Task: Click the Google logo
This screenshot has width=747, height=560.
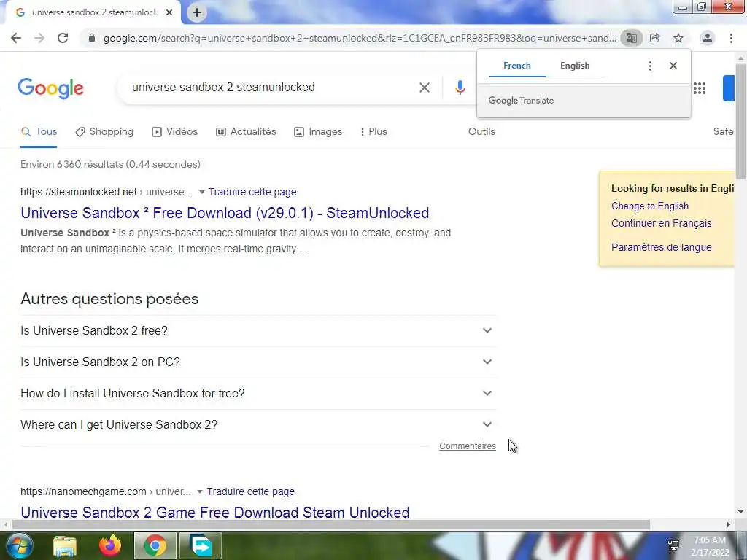Action: pyautogui.click(x=51, y=88)
